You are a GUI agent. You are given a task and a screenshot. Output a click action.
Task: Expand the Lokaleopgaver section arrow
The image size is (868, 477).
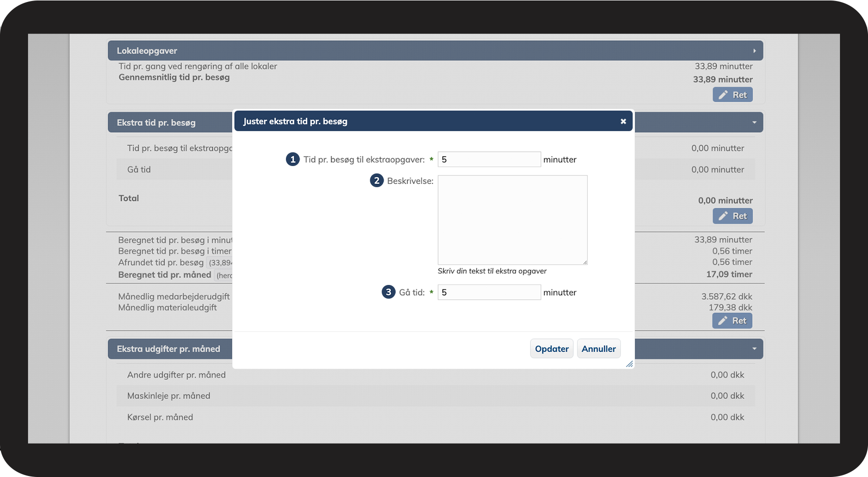755,51
